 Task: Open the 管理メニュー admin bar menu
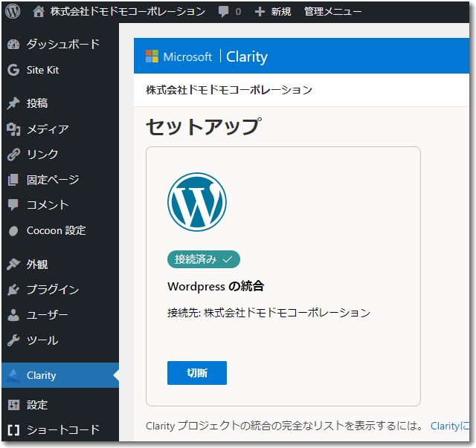pyautogui.click(x=332, y=12)
